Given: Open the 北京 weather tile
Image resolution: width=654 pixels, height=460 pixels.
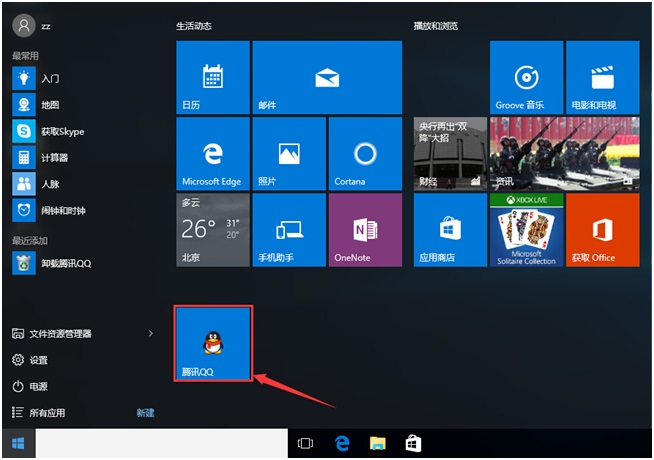Looking at the screenshot, I should point(213,230).
